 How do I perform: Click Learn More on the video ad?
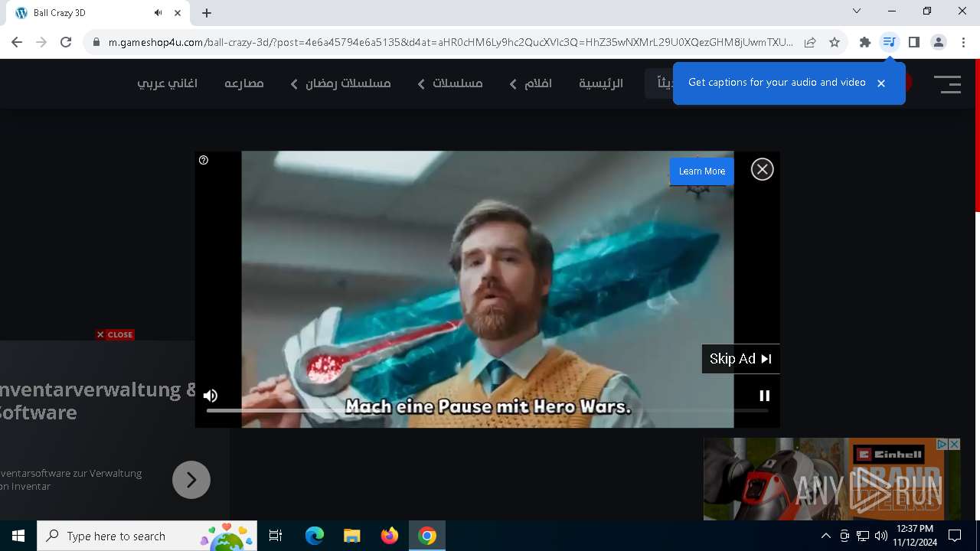702,171
